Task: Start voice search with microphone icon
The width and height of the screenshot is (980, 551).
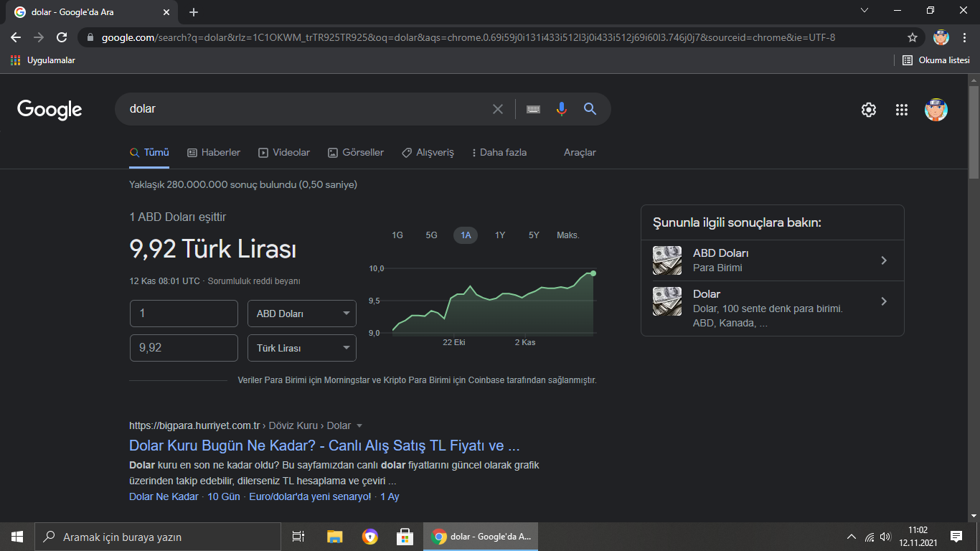Action: click(x=562, y=109)
